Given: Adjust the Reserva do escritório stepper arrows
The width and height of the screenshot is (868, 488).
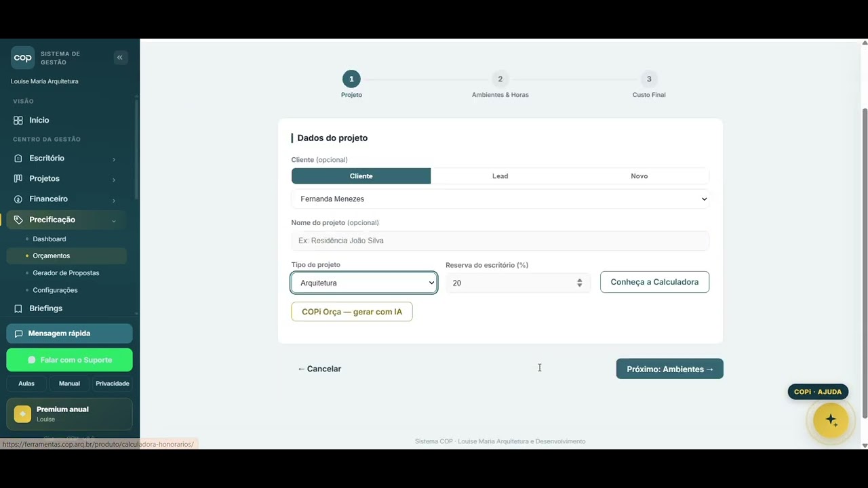Looking at the screenshot, I should coord(579,283).
